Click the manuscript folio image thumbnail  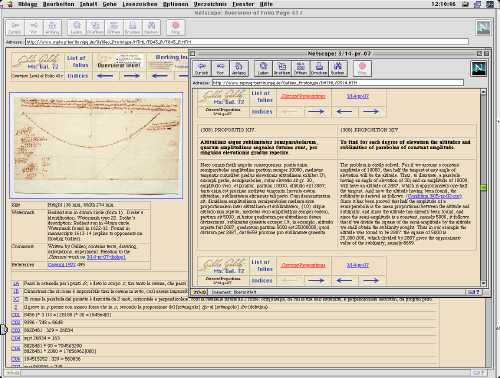(96, 145)
